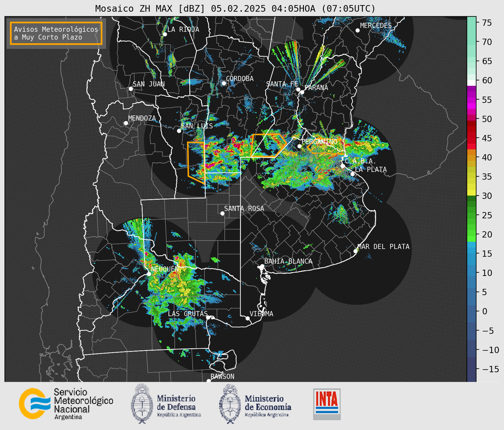Select the Pergamino city marker dot
Viewport: 504px width, 430px height.
pos(299,146)
